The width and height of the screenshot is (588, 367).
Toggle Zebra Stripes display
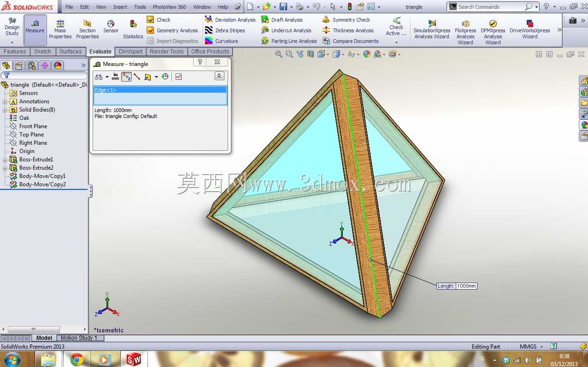pos(225,30)
